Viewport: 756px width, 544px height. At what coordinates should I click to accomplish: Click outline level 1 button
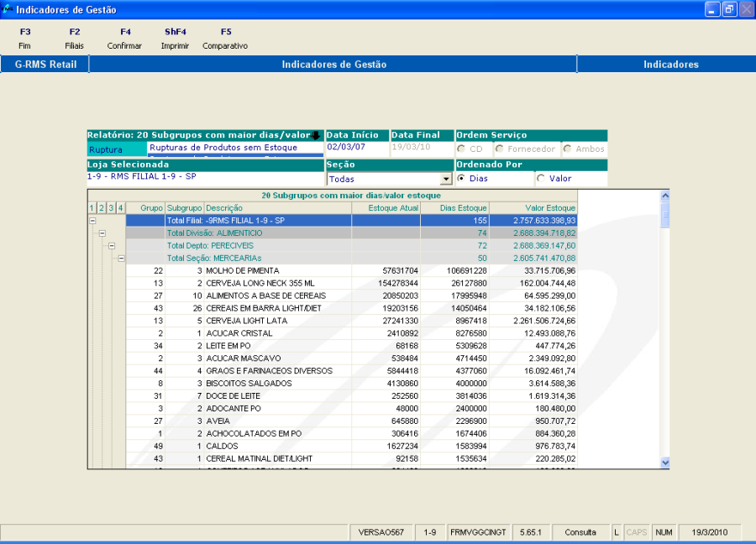92,208
